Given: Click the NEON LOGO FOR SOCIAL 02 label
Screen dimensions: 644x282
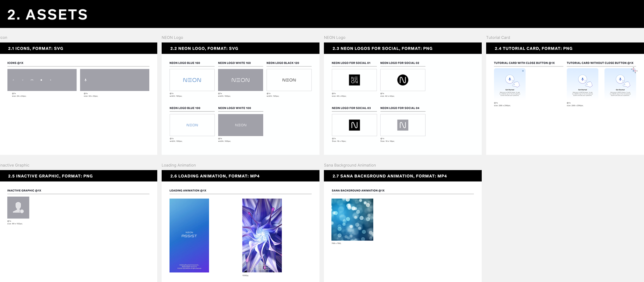Looking at the screenshot, I should 400,63.
